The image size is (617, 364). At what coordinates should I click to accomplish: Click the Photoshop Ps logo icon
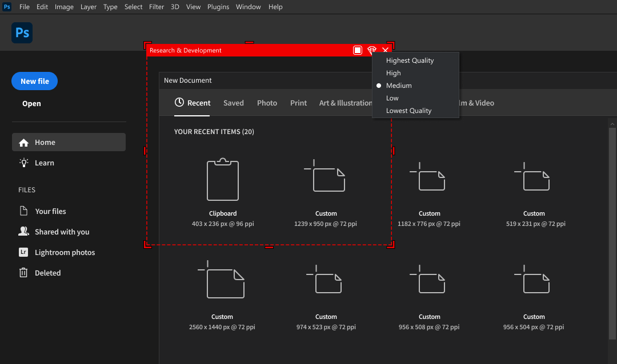(x=22, y=33)
